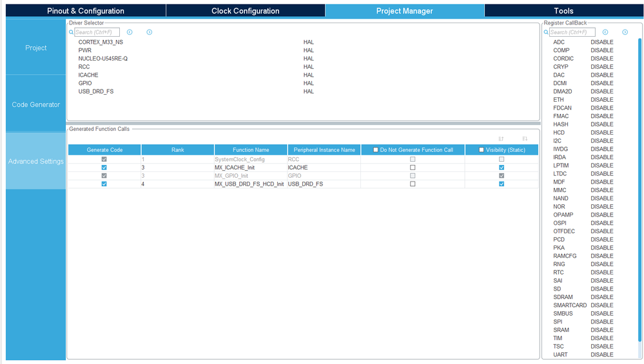
Task: Change SPI callback DISABLE setting
Action: pos(601,321)
